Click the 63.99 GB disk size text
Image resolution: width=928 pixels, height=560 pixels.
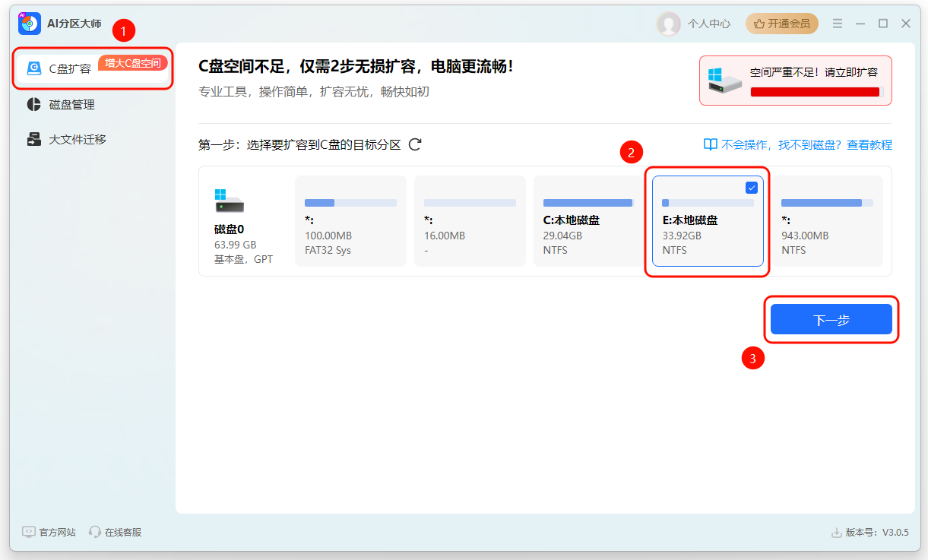pos(236,245)
